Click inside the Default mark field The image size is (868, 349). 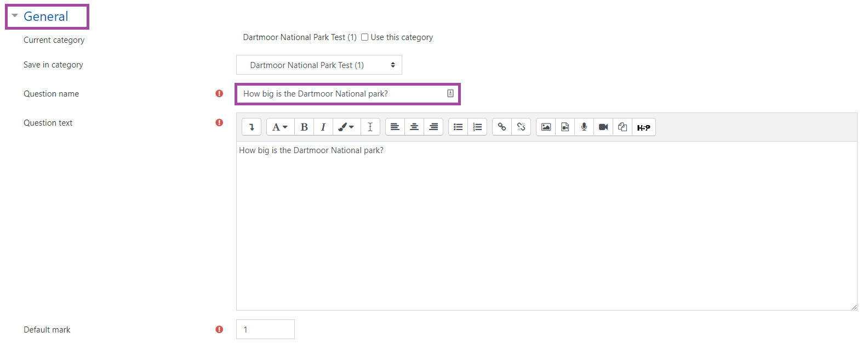click(x=265, y=329)
